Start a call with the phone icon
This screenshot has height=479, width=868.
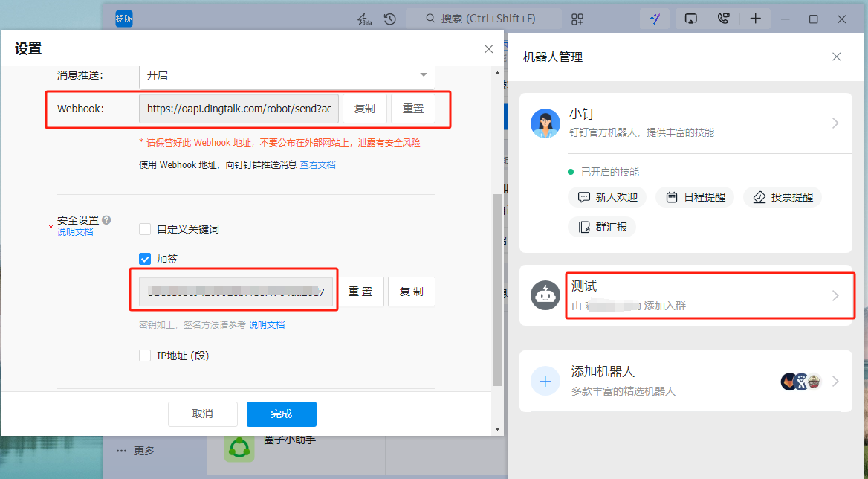723,19
